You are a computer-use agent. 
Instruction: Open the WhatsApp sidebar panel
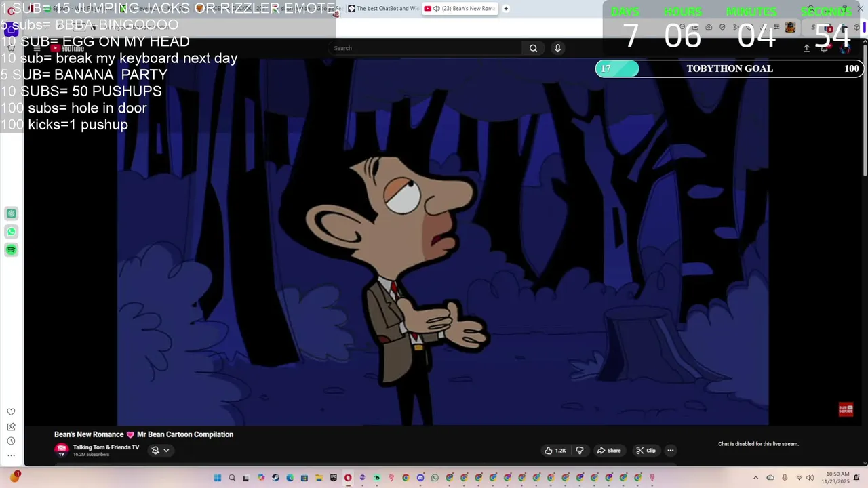pos(11,232)
